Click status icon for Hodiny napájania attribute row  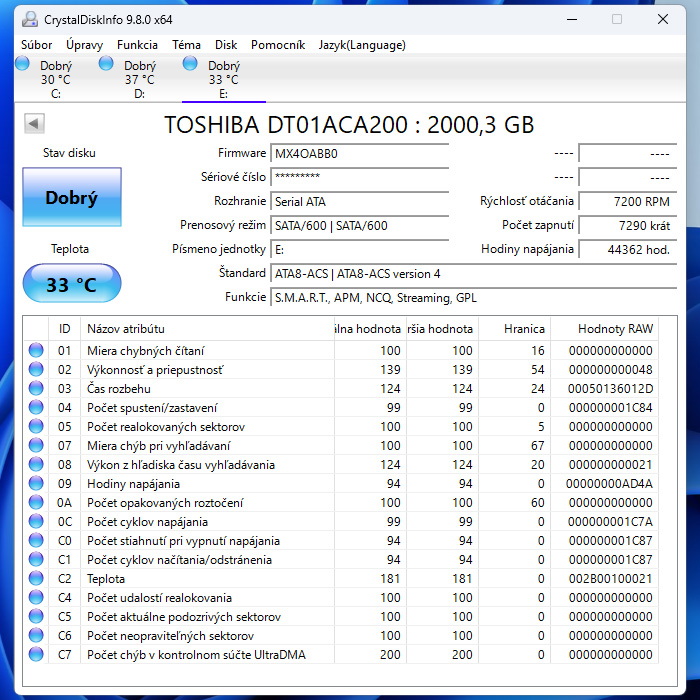point(37,483)
